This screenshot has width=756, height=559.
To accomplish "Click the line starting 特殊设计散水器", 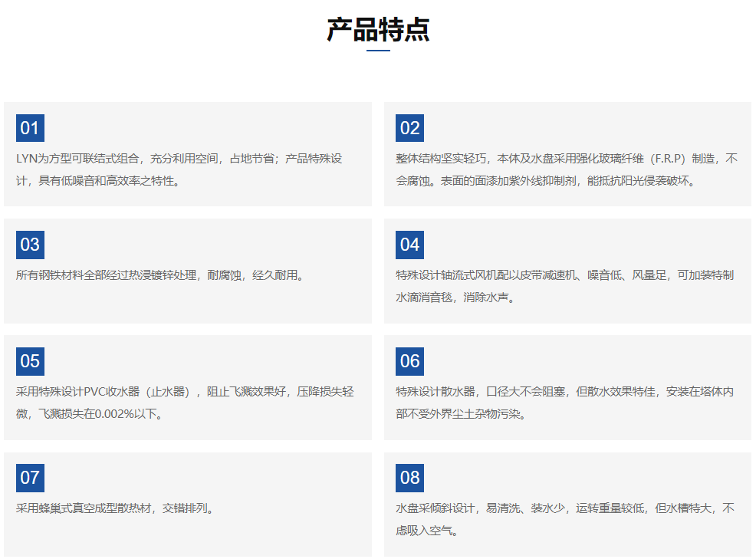I will (565, 392).
